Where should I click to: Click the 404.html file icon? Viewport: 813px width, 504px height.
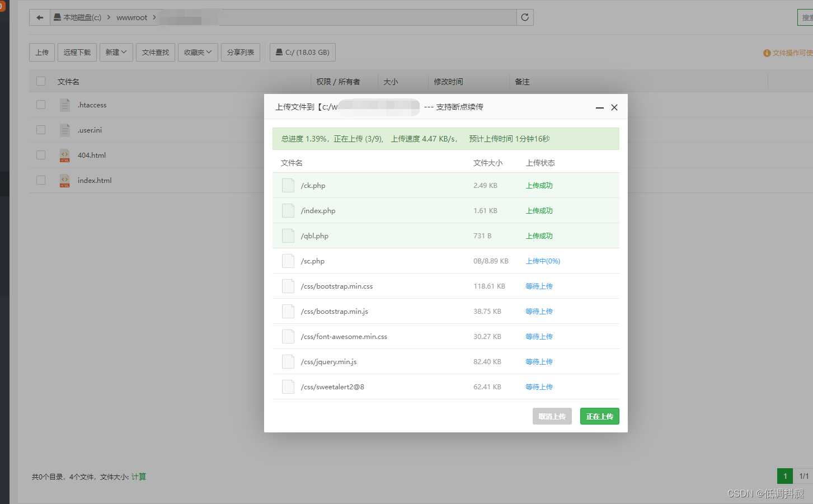[65, 155]
